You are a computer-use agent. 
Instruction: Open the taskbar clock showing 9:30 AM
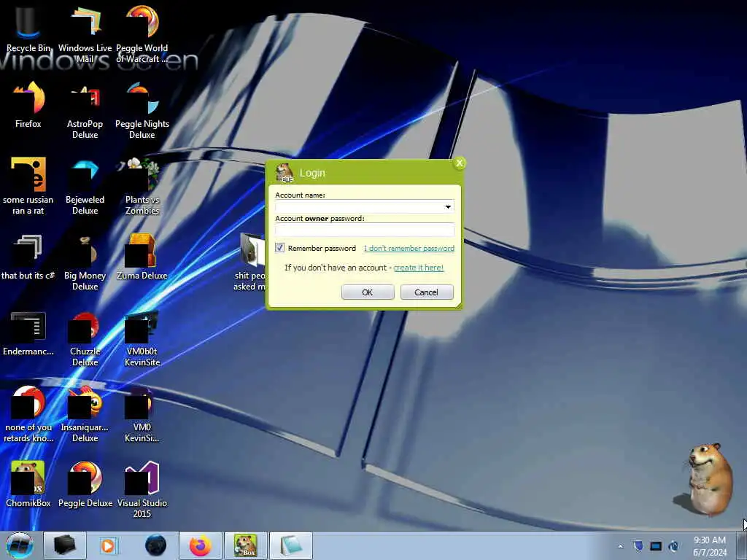(710, 546)
